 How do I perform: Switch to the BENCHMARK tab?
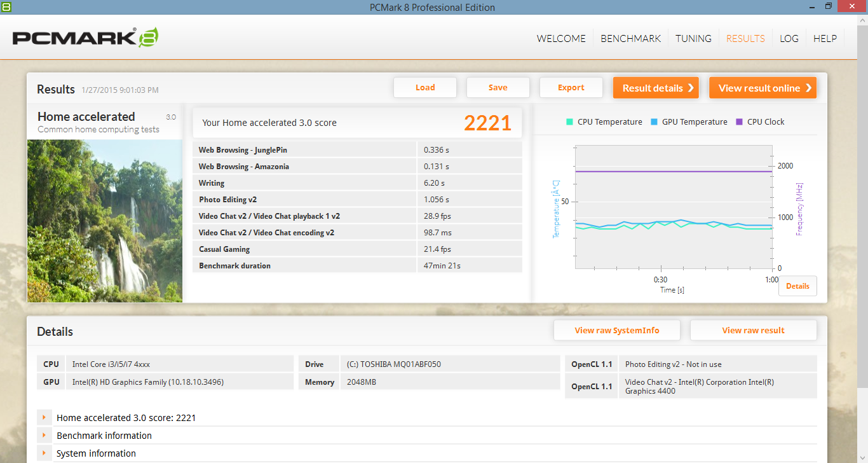tap(631, 38)
